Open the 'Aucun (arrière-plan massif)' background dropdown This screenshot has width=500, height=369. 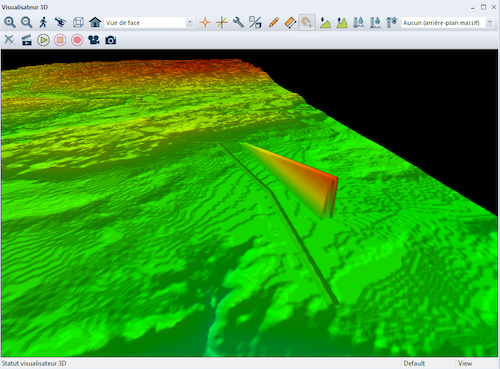click(x=447, y=23)
